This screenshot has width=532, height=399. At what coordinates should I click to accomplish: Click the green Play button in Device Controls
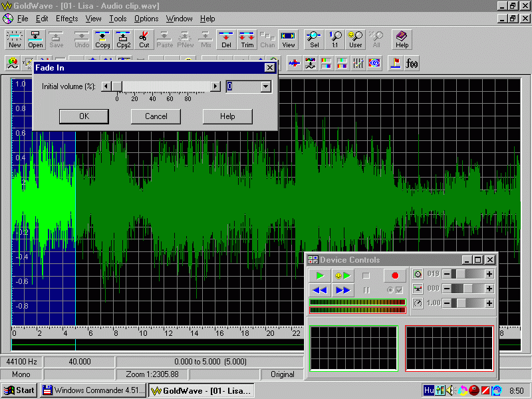coord(320,275)
